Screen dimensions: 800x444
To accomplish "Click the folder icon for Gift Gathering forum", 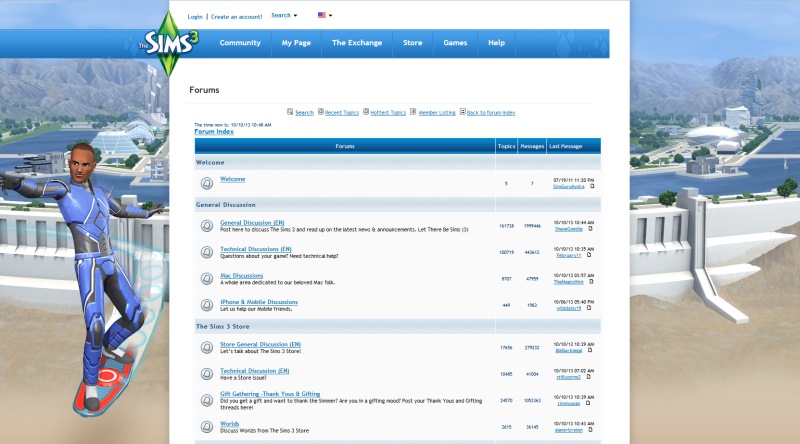I will (207, 400).
